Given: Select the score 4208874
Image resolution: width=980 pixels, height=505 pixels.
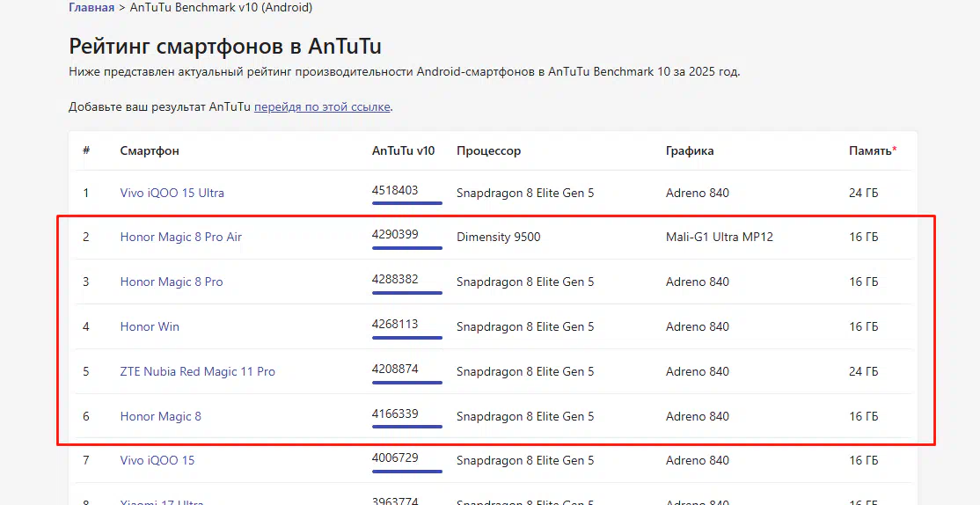Looking at the screenshot, I should pos(395,370).
